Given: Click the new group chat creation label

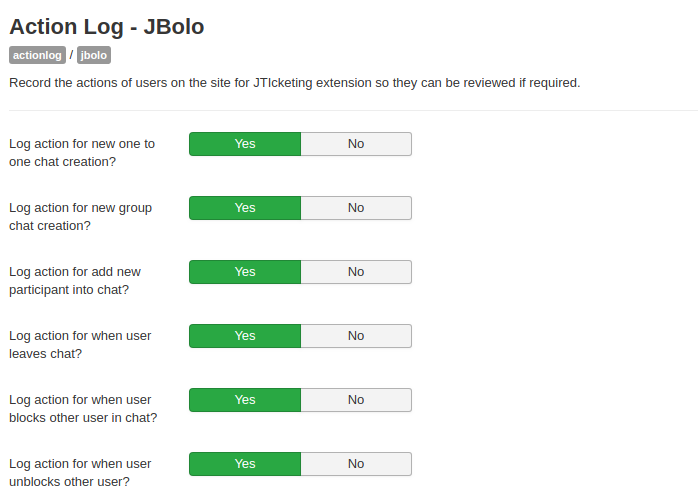Looking at the screenshot, I should 80,216.
